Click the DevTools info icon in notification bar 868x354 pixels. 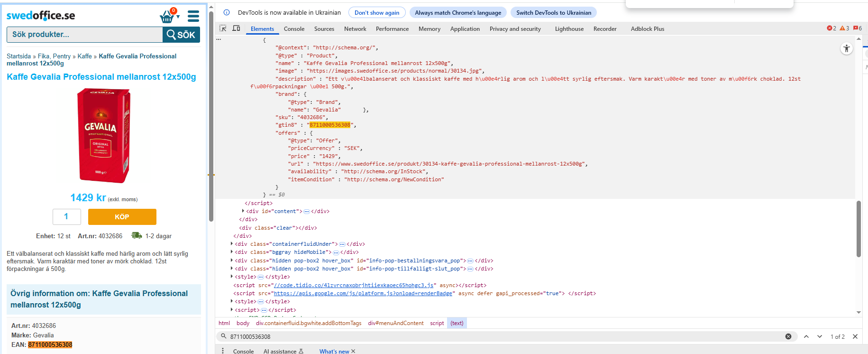pos(227,12)
